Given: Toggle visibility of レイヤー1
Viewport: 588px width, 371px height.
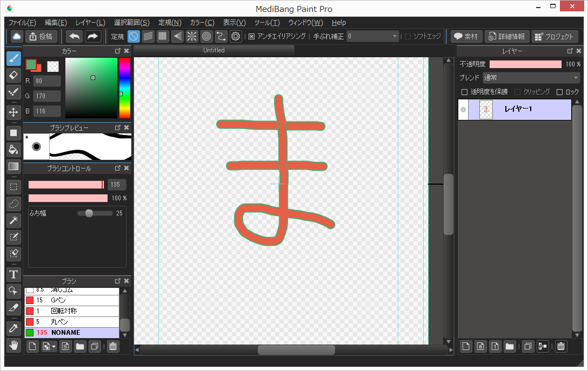Looking at the screenshot, I should pyautogui.click(x=463, y=110).
